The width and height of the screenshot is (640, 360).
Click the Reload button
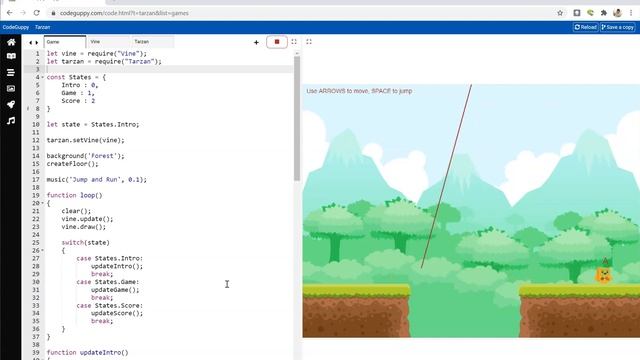coord(585,27)
